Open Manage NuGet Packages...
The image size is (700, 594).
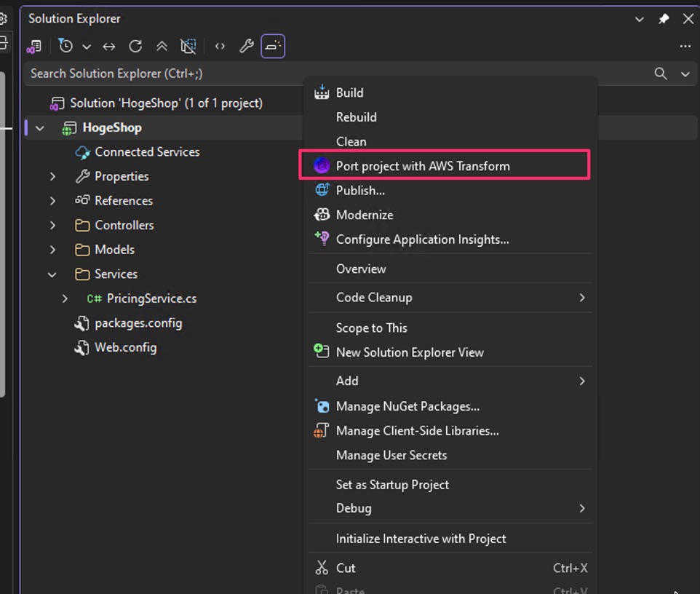click(450, 406)
